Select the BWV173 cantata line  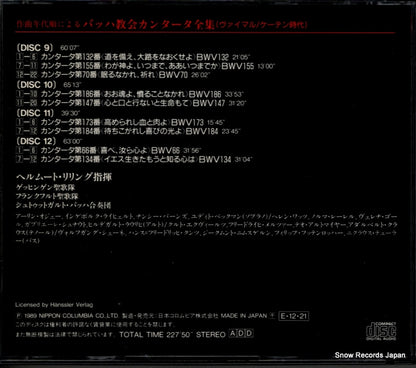coord(121,122)
